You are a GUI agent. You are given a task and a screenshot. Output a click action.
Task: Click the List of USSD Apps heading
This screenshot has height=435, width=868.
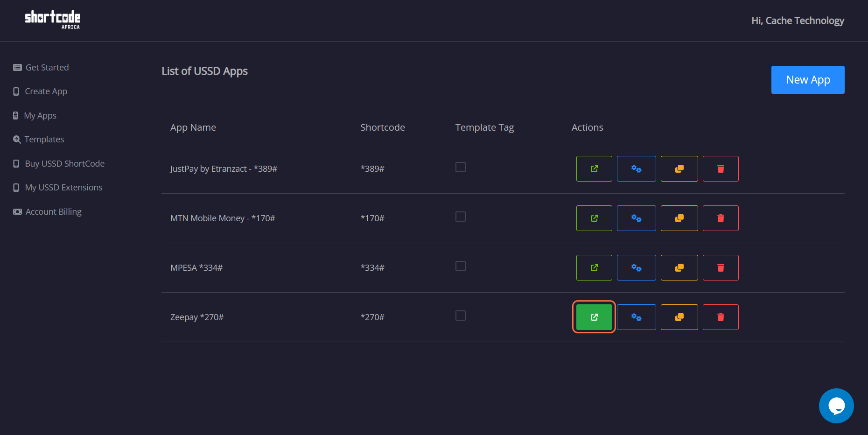coord(204,71)
